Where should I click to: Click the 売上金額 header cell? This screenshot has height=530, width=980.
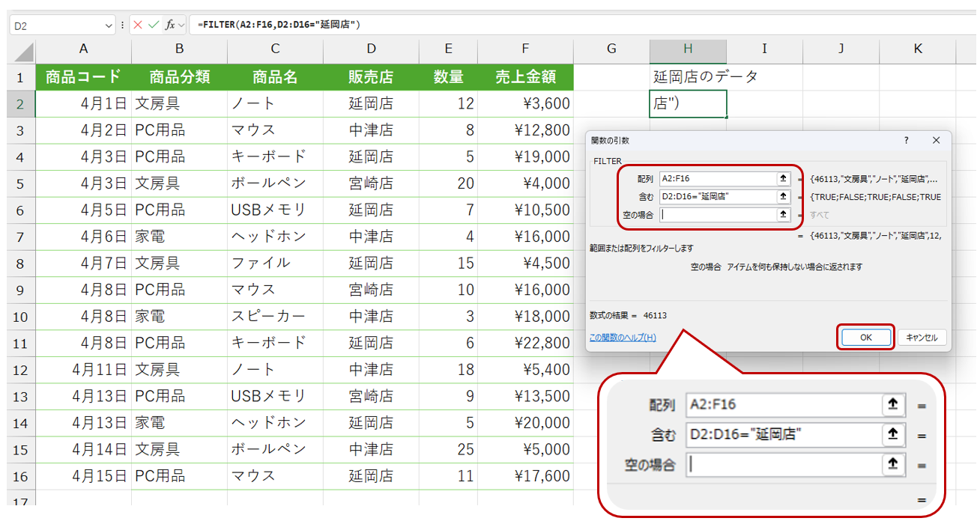point(525,76)
